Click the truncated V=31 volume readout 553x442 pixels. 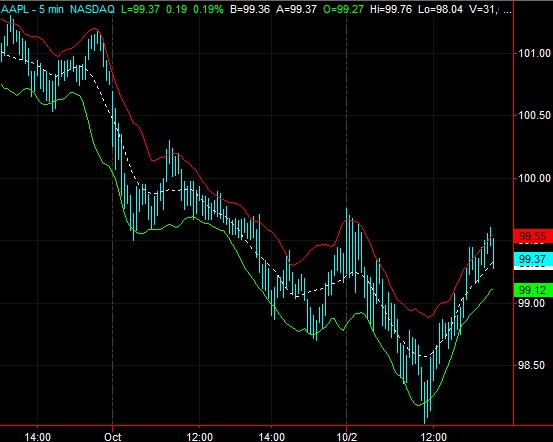485,9
